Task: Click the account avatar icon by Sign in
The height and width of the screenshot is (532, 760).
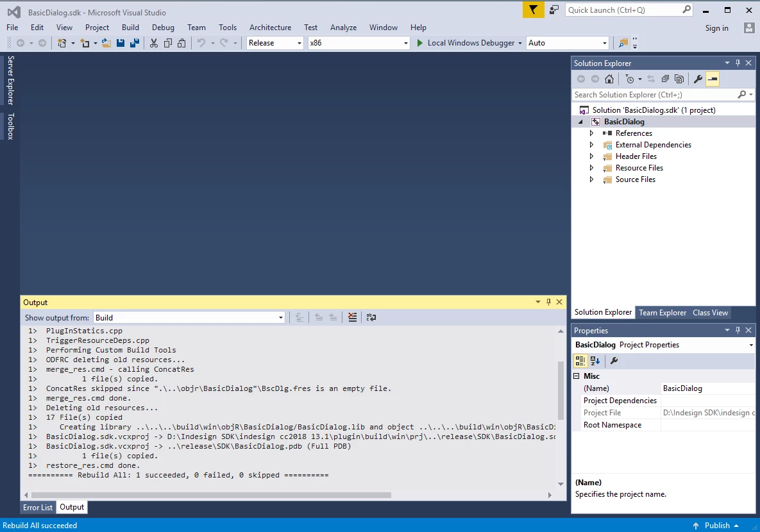Action: click(749, 28)
